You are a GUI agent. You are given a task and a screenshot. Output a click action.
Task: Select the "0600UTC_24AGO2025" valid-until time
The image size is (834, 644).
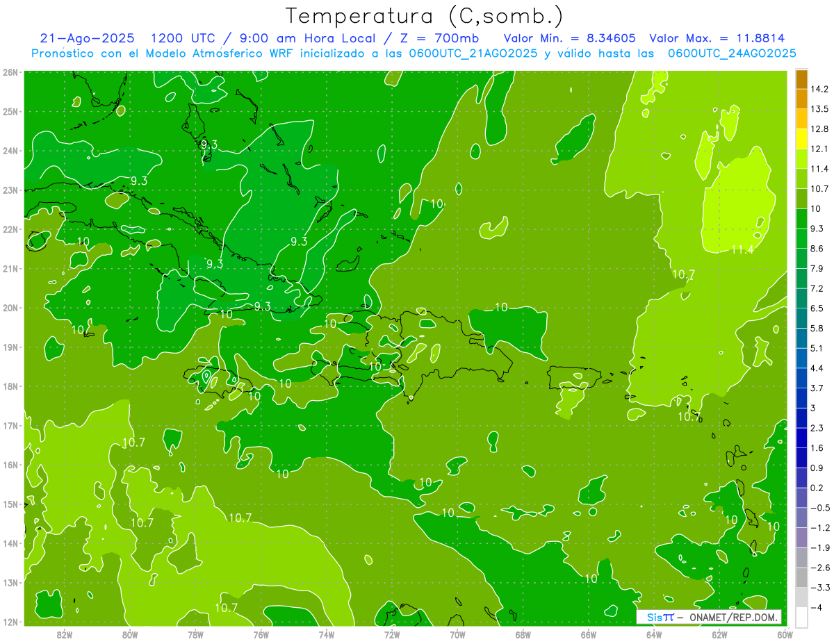(x=732, y=53)
